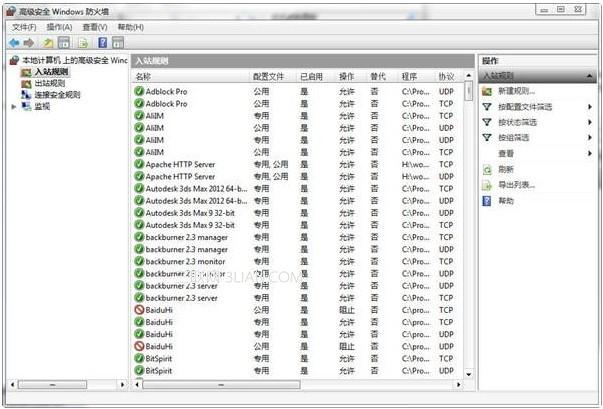Sort rules by the 替代 column header

point(378,76)
